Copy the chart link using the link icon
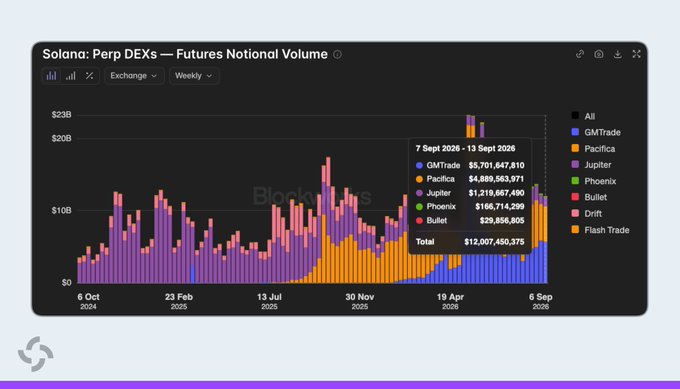This screenshot has height=389, width=680. (580, 54)
